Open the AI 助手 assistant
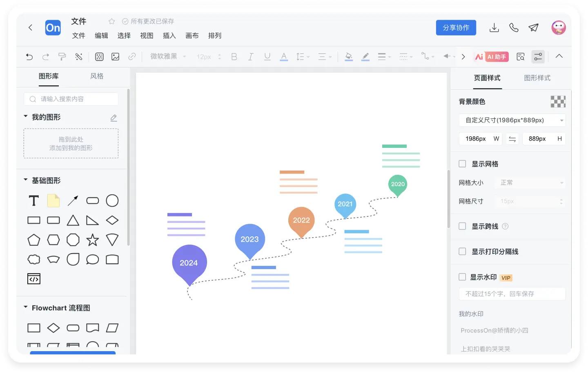 coord(491,57)
